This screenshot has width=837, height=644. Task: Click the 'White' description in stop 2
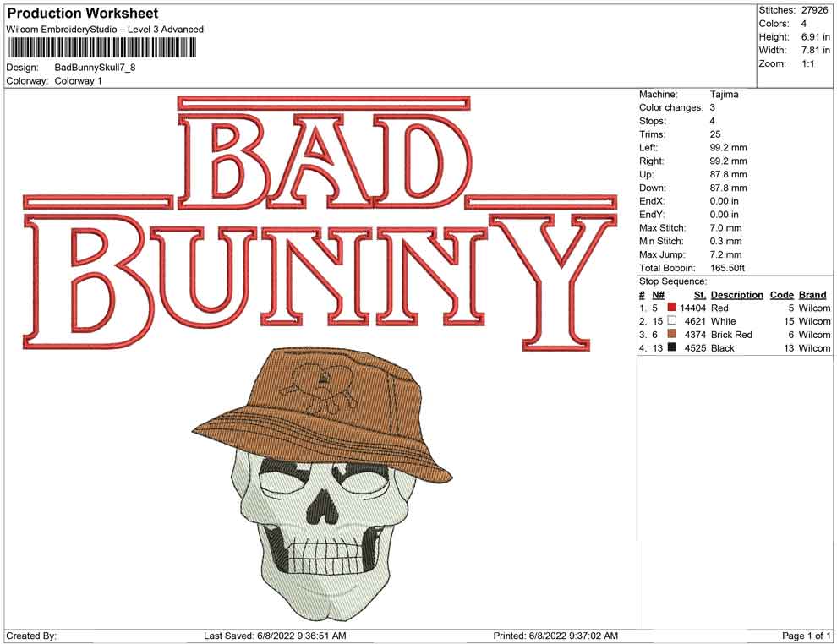724,321
